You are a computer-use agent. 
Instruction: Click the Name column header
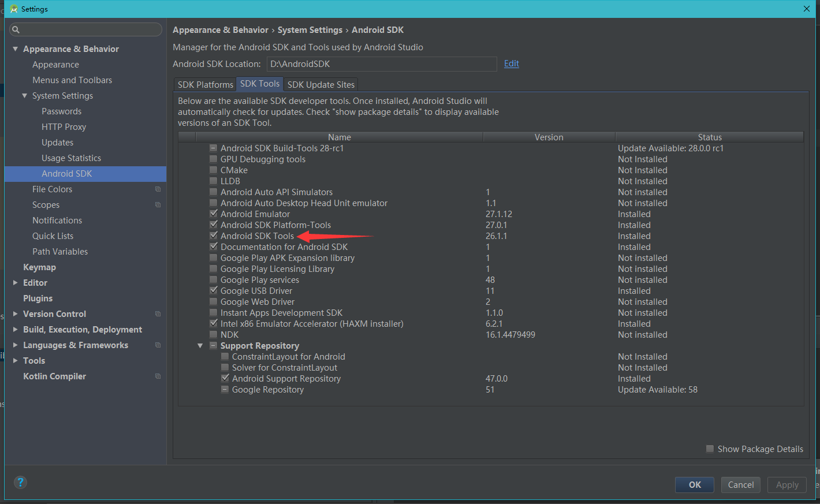click(x=340, y=137)
